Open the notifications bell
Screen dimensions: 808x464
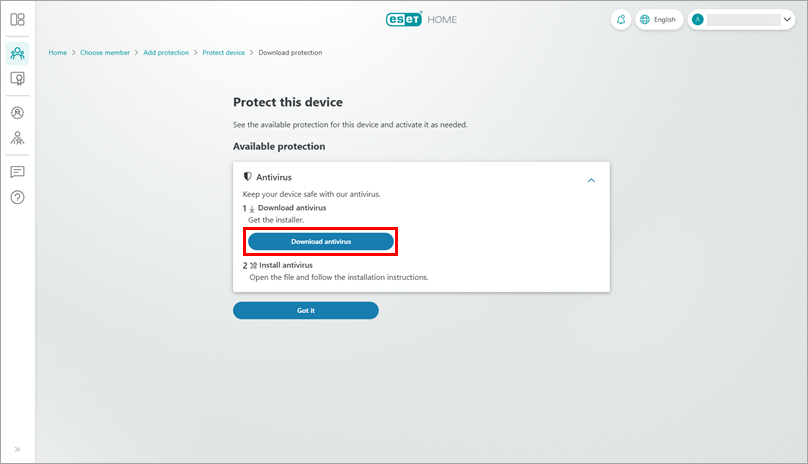[621, 19]
